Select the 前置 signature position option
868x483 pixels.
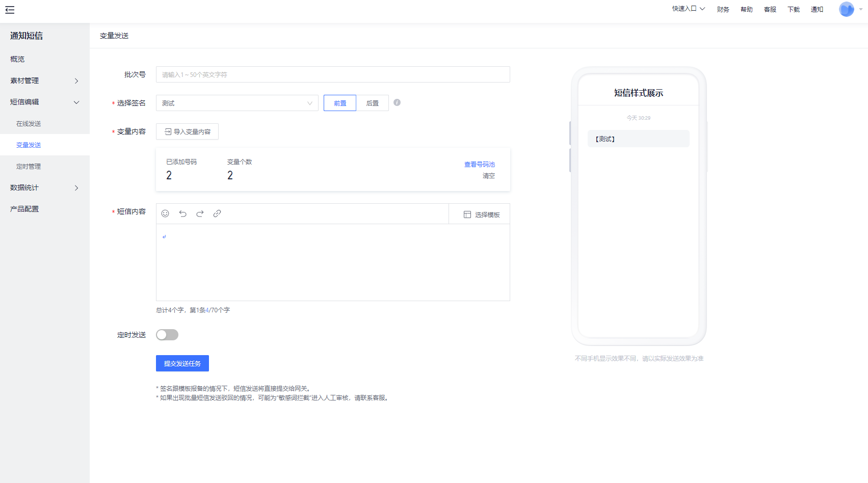pyautogui.click(x=340, y=103)
